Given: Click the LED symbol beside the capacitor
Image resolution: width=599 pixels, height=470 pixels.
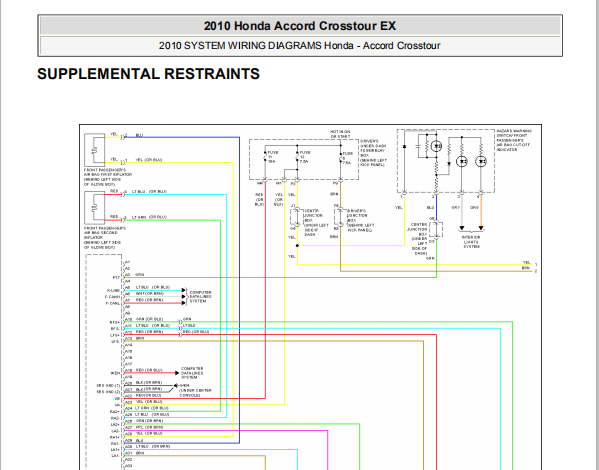Looking at the screenshot, I should click(x=436, y=146).
